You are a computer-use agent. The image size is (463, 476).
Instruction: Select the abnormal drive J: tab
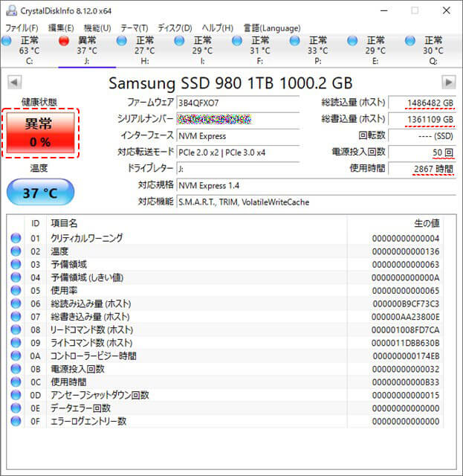[x=87, y=51]
